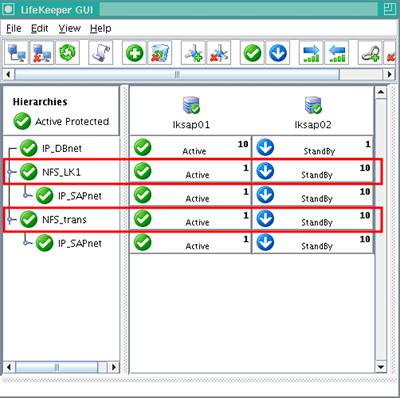Click the green check In Service icon
This screenshot has height=398, width=400.
[252, 53]
